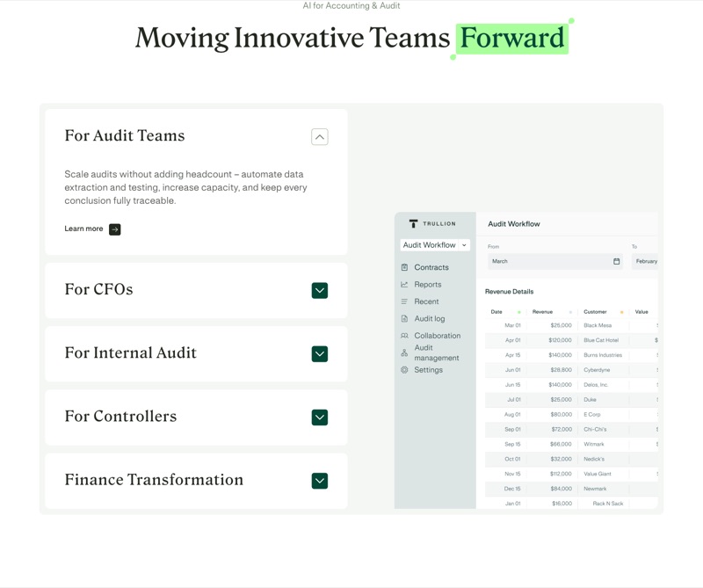Click the Contracts clipboard icon
Image resolution: width=703 pixels, height=588 pixels.
[404, 267]
